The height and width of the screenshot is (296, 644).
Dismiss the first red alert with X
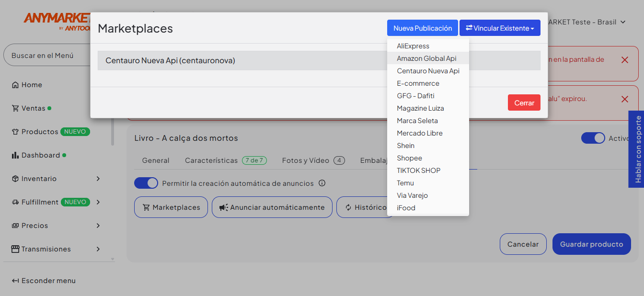coord(625,60)
